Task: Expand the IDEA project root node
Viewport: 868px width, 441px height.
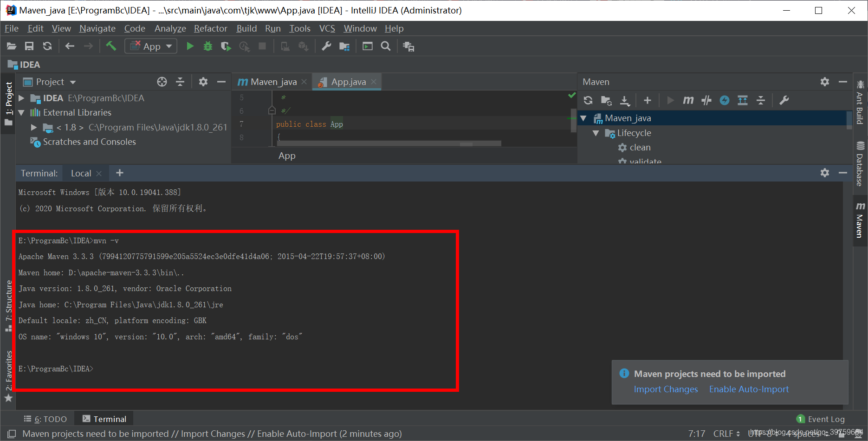Action: coord(21,98)
